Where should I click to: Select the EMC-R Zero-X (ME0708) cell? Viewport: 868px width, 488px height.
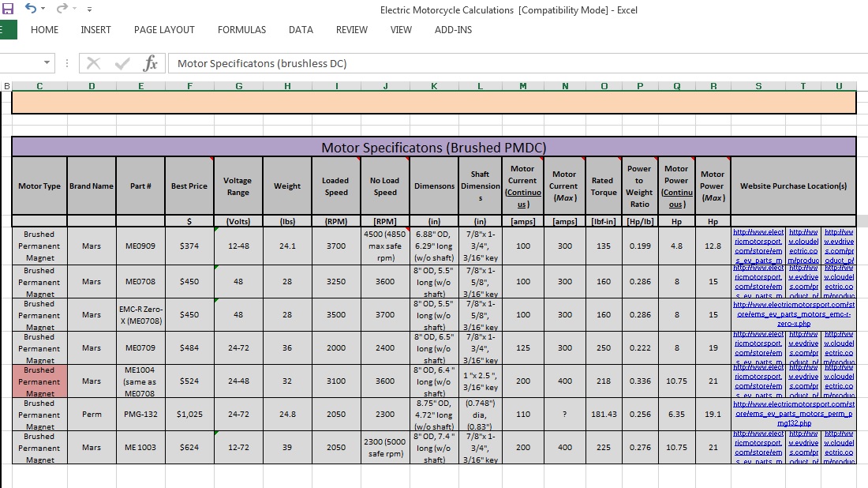[140, 314]
